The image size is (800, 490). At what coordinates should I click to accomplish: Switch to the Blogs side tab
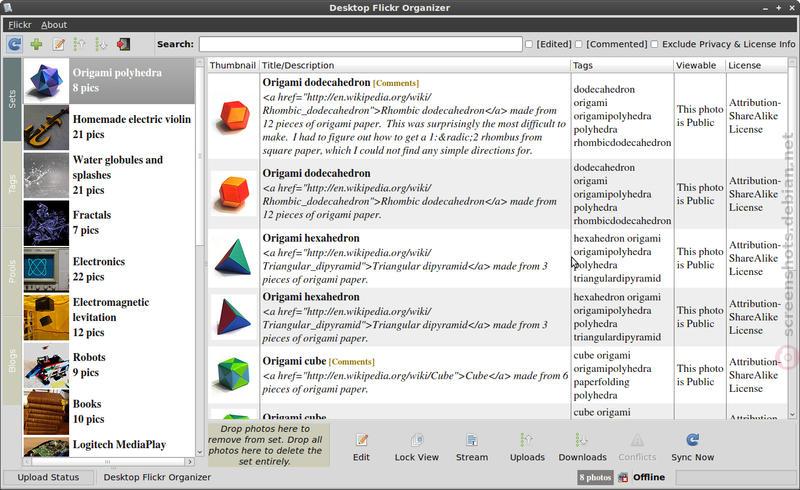[x=12, y=360]
